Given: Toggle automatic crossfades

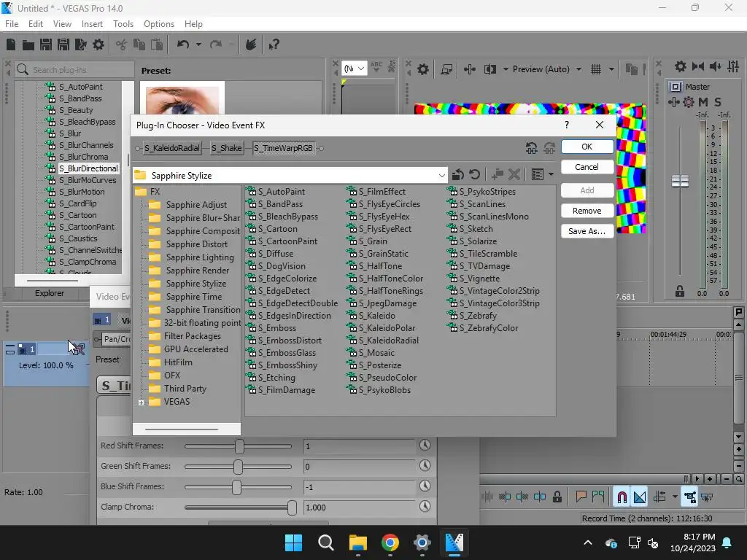Looking at the screenshot, I should point(639,497).
